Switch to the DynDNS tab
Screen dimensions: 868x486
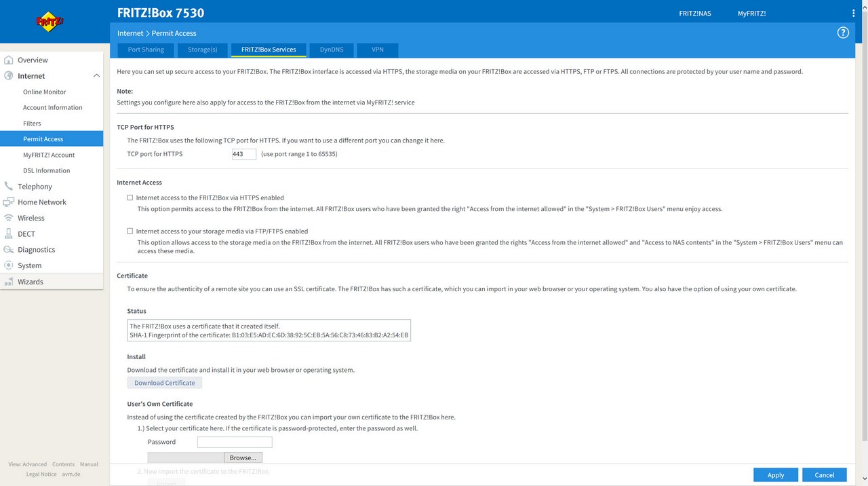pos(332,50)
